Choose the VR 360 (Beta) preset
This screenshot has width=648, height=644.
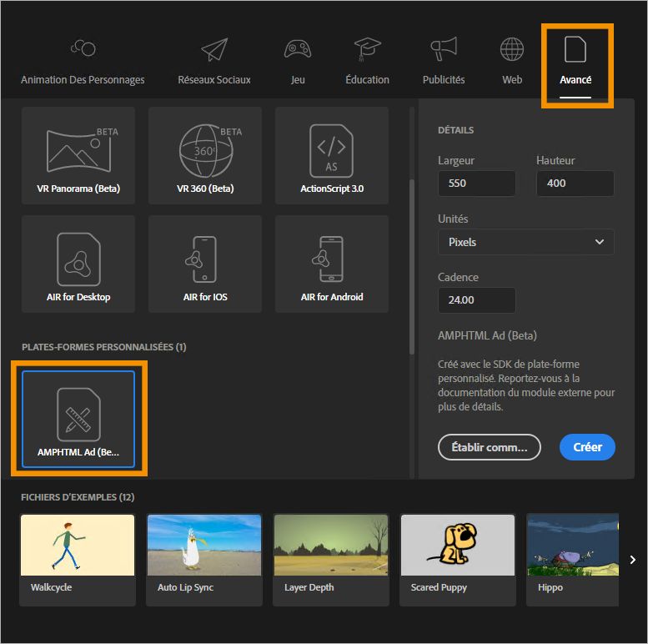(205, 155)
